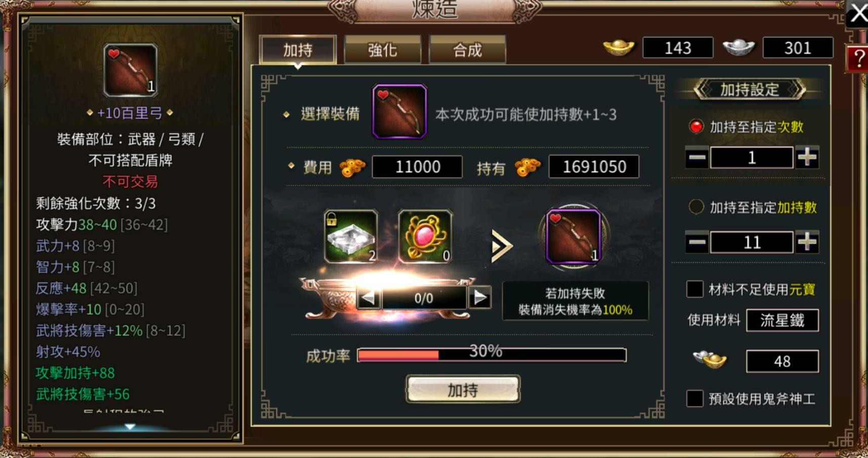Click the 成功率 30% progress bar
This screenshot has width=868, height=458.
click(492, 355)
